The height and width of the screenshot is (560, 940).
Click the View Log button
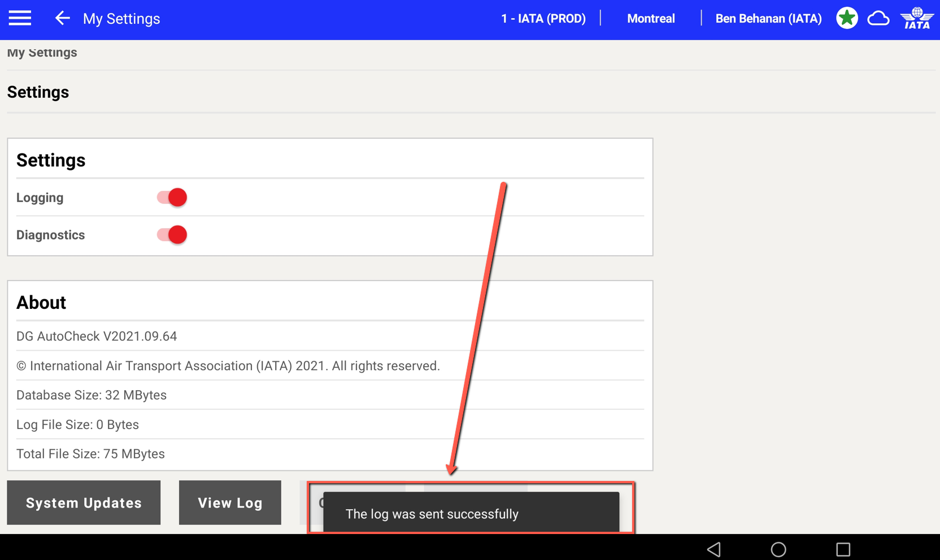coord(230,502)
